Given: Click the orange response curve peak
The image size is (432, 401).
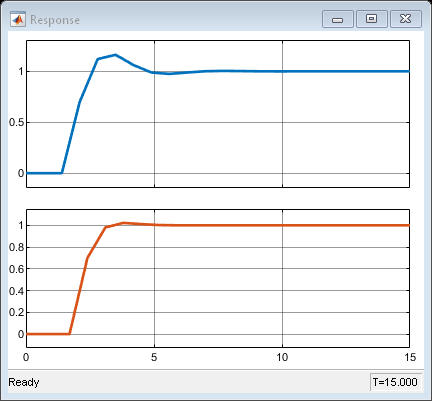Looking at the screenshot, I should point(123,223).
